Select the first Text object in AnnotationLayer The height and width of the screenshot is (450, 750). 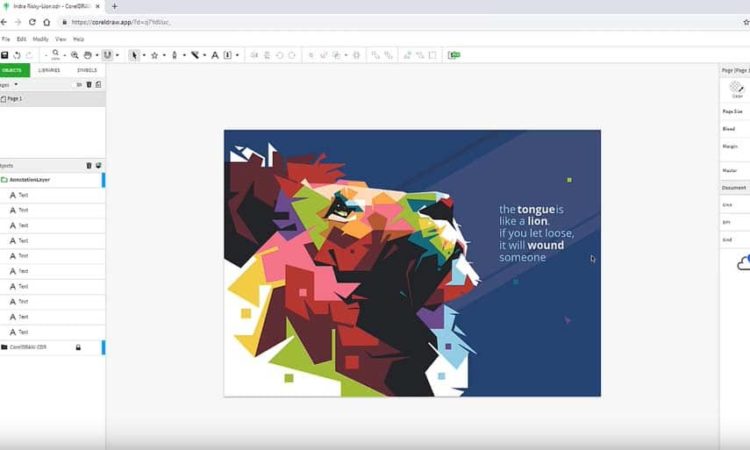[x=22, y=195]
